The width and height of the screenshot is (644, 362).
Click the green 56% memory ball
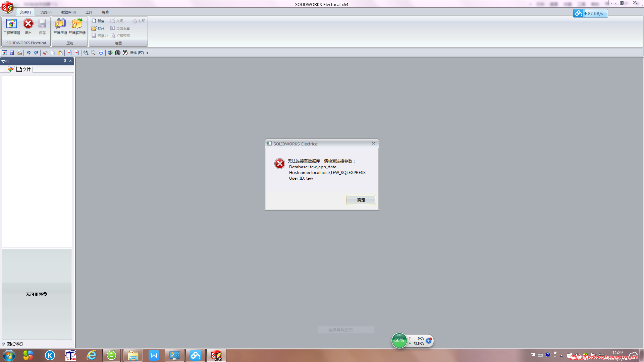point(399,341)
